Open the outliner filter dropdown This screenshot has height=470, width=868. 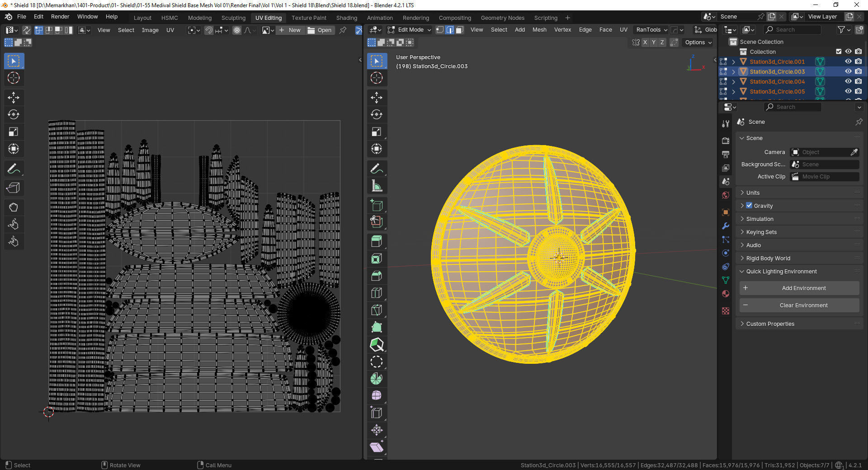844,30
